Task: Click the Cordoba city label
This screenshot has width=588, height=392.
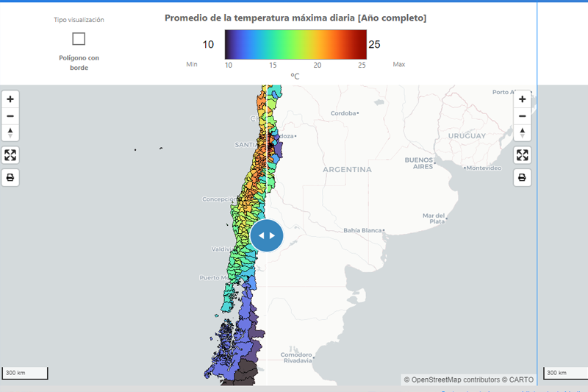Action: 343,113
